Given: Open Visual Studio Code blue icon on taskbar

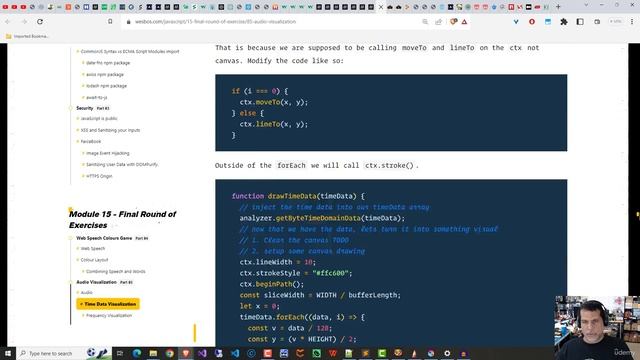Looking at the screenshot, I should click(235, 353).
